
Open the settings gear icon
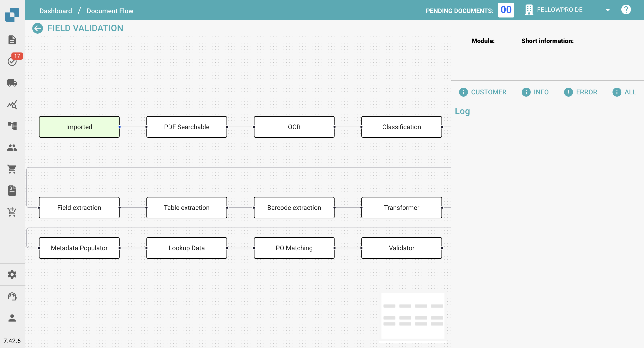pos(12,274)
